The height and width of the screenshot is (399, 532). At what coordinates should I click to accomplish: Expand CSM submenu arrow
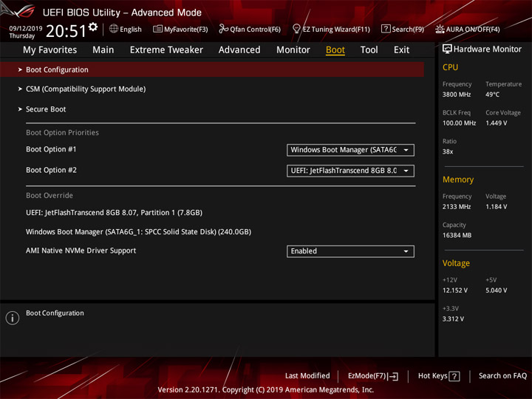[20, 89]
